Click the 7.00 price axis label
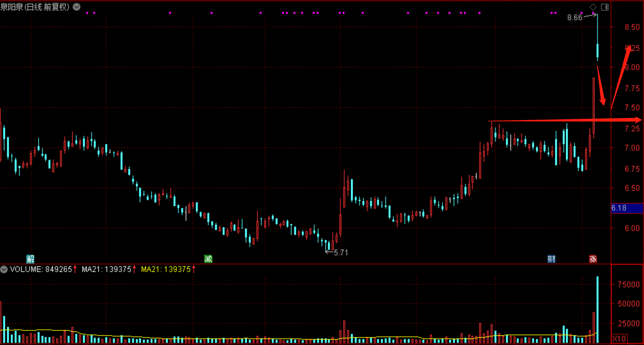This screenshot has height=345, width=644. click(x=632, y=148)
